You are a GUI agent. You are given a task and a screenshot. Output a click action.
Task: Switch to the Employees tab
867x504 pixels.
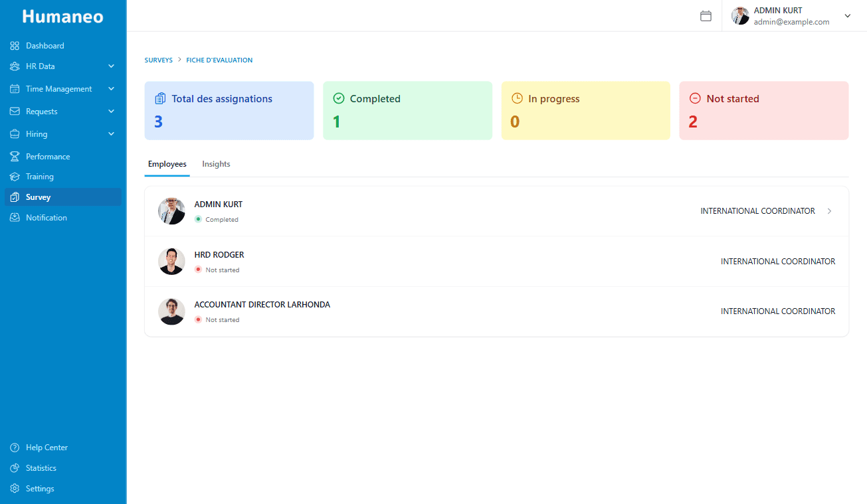pos(167,164)
